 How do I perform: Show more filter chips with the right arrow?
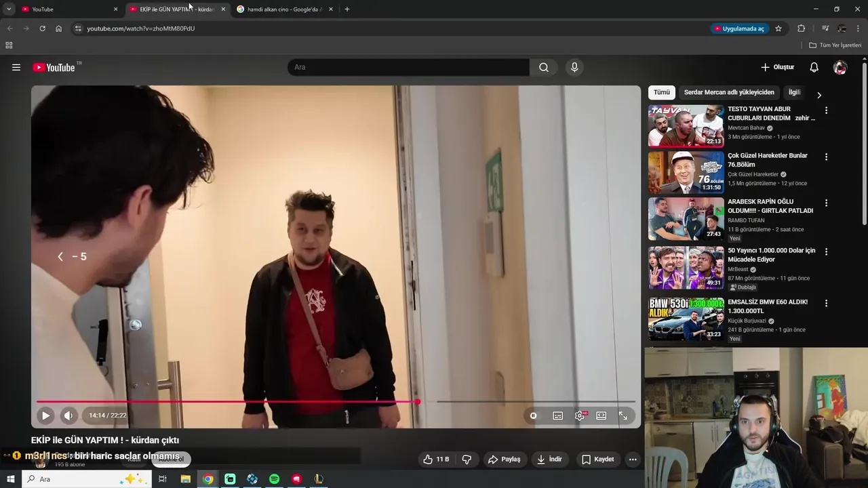click(818, 95)
